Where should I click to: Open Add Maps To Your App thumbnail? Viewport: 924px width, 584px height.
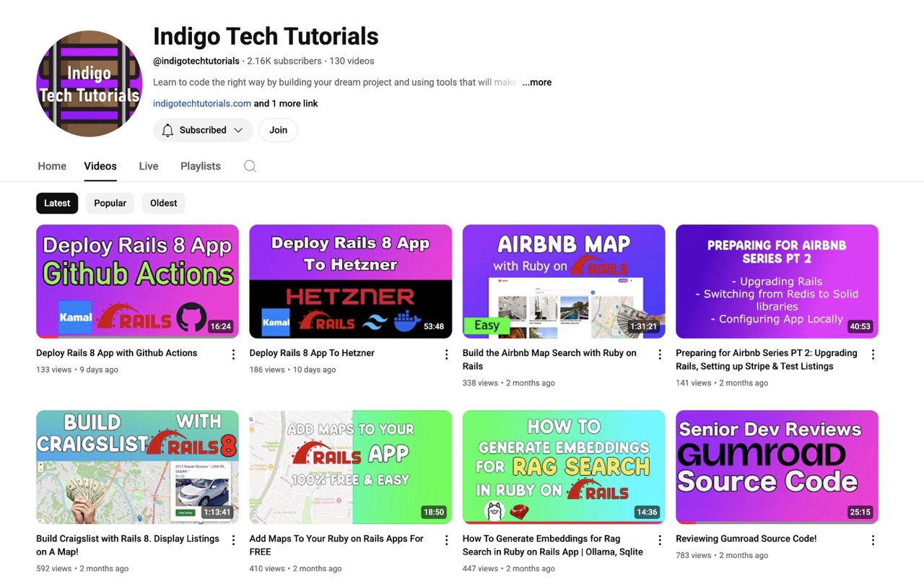[351, 467]
